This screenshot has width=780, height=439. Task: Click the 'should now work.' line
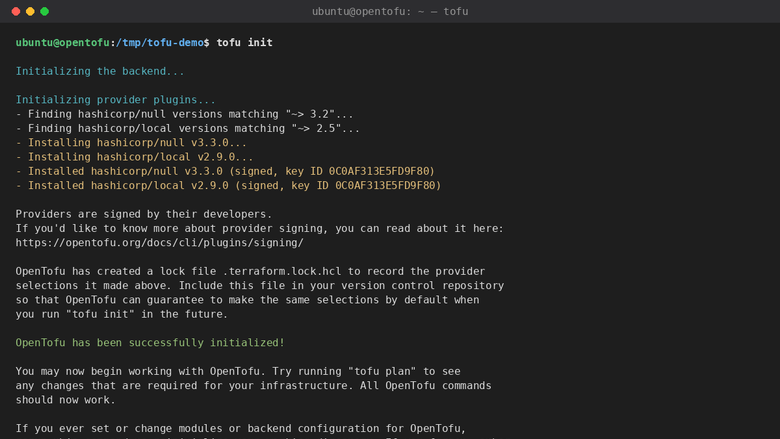[65, 400]
